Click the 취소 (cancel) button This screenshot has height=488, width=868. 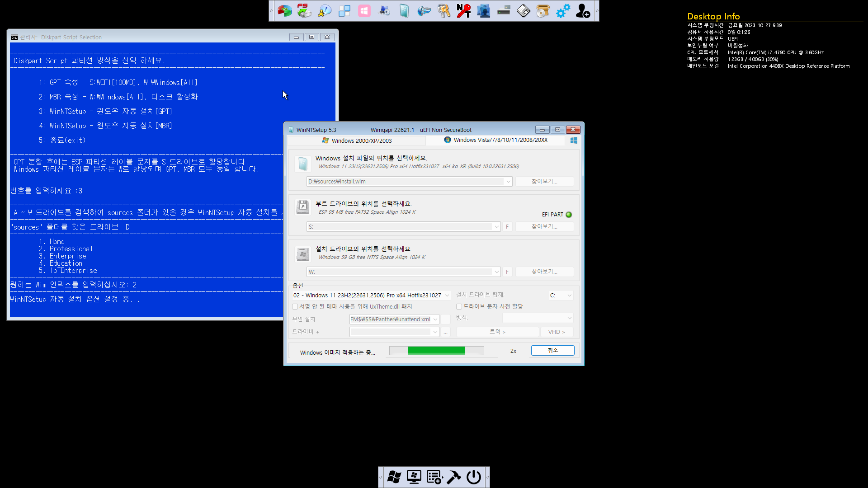(552, 351)
